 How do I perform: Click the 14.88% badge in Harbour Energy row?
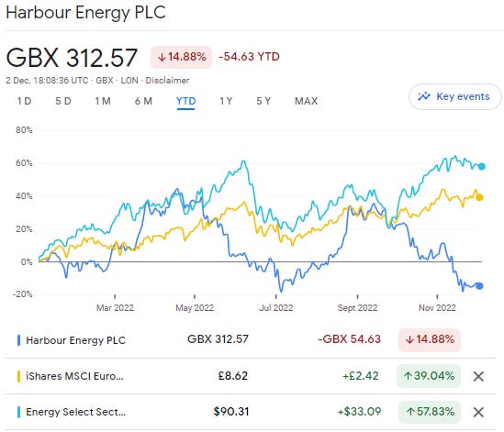pos(430,339)
